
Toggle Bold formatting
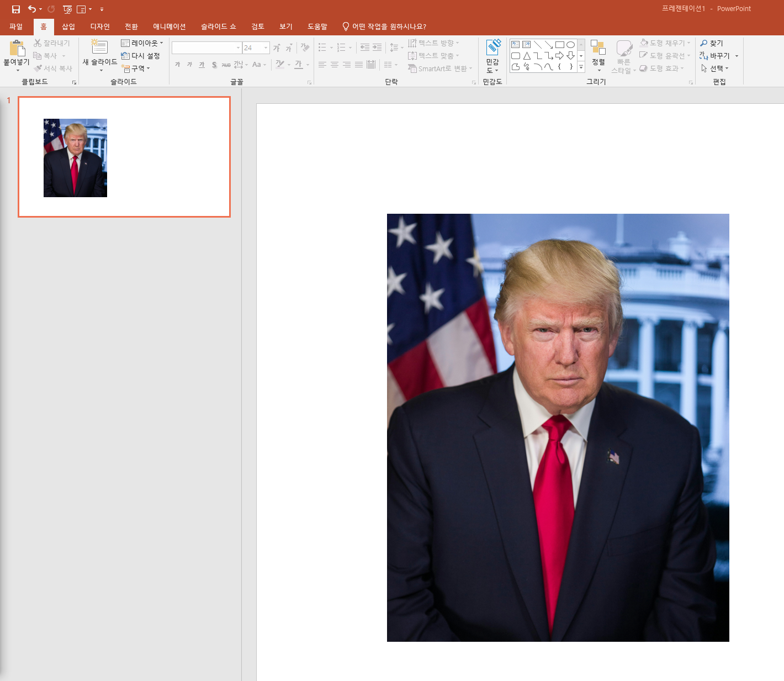tap(177, 65)
